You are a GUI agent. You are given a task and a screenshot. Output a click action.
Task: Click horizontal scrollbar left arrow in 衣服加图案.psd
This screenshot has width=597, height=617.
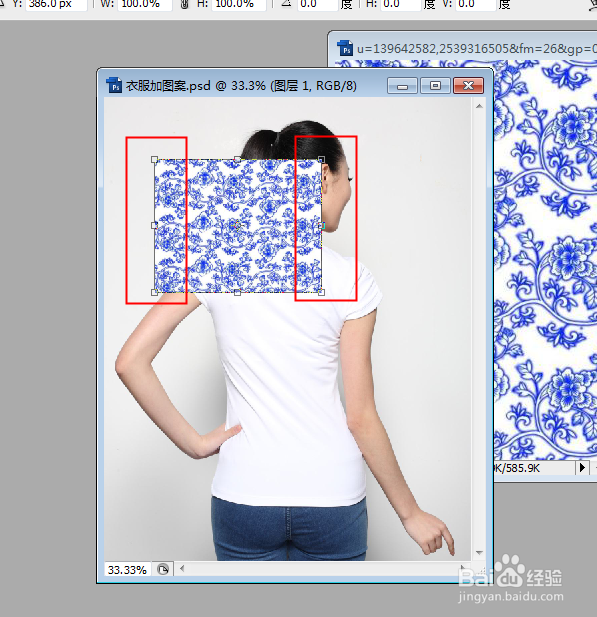(182, 568)
